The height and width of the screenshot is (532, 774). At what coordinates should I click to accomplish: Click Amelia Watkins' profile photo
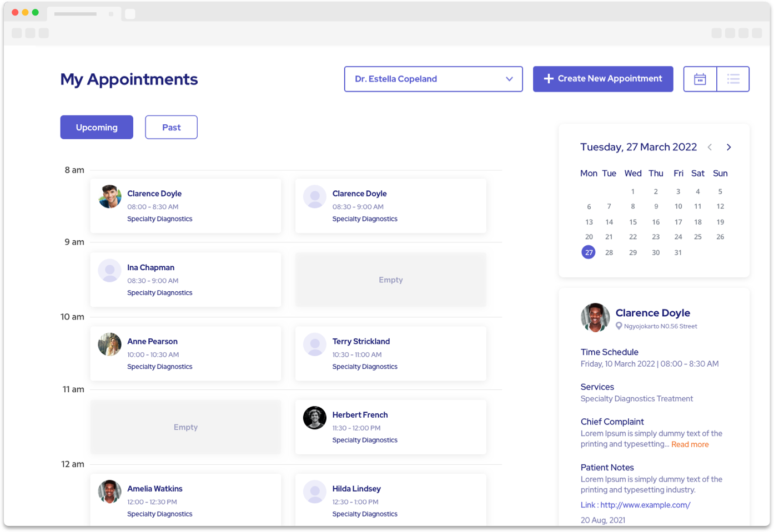pyautogui.click(x=110, y=492)
